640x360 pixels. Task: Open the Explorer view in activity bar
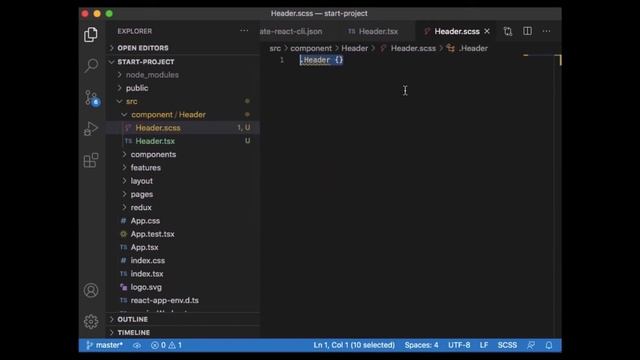coord(91,35)
